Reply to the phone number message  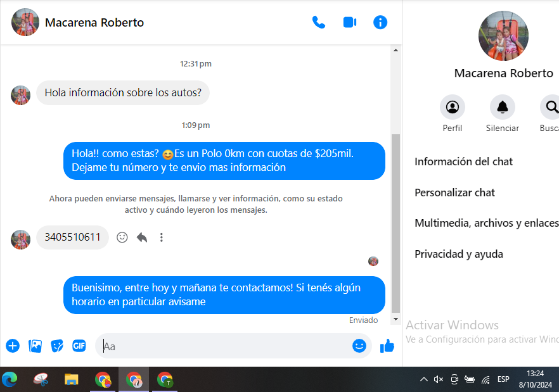click(142, 237)
